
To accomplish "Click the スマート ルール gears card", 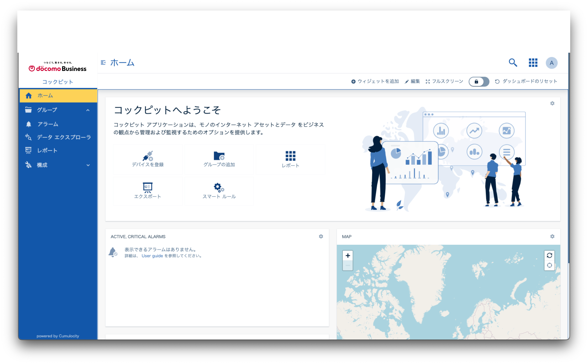I will tap(219, 191).
